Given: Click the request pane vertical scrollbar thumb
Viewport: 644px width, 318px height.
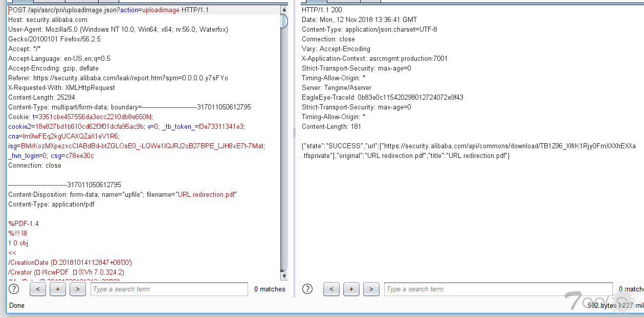Looking at the screenshot, I should tap(284, 20).
